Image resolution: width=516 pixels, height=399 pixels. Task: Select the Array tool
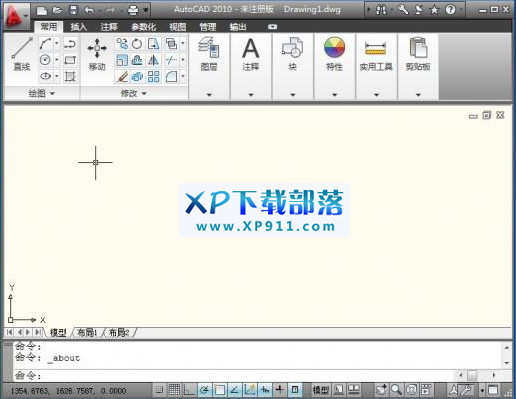coord(153,77)
